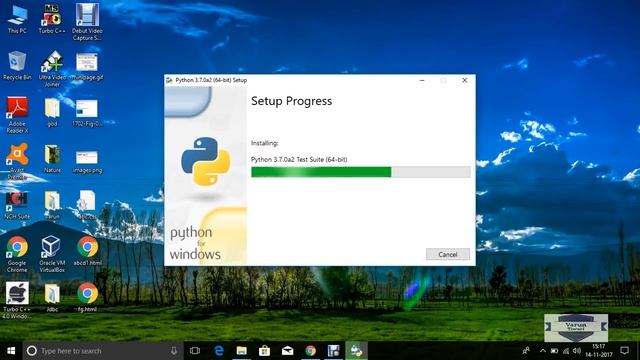640x360 pixels.
Task: Open the Debut Video Capture taskbar item
Action: click(x=333, y=351)
